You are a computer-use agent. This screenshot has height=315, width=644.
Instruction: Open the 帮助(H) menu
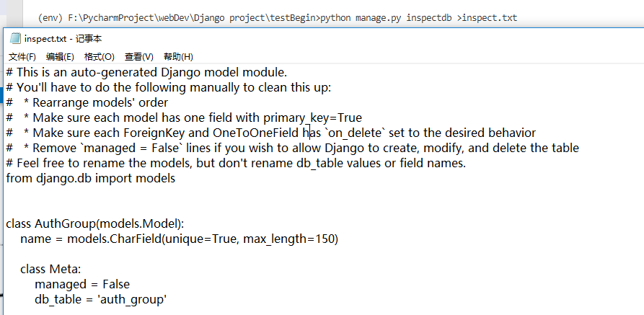click(178, 56)
